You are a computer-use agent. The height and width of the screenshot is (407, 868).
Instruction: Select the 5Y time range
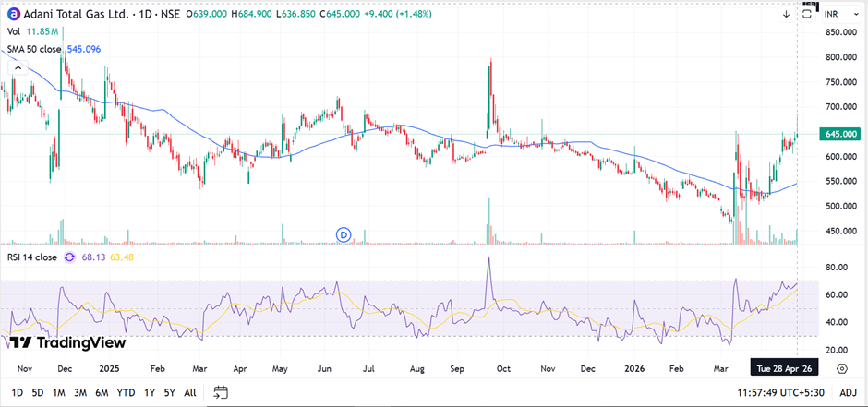coord(168,392)
